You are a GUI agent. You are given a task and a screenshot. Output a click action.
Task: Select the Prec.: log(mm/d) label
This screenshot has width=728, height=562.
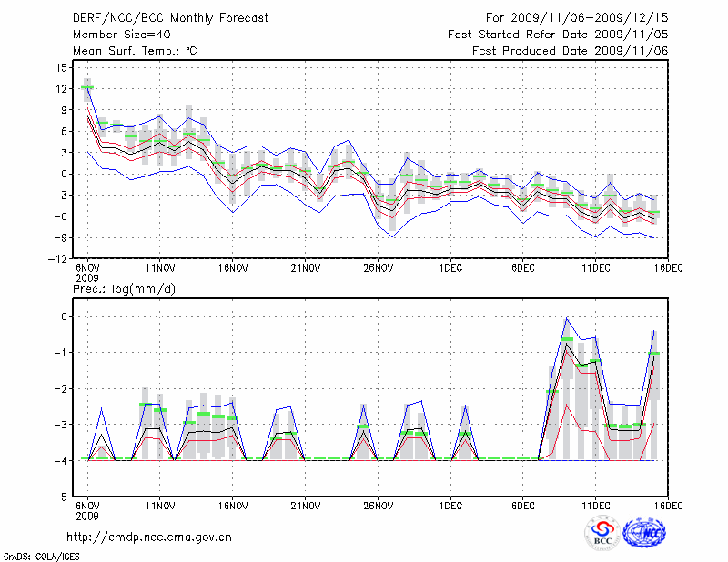(x=124, y=288)
